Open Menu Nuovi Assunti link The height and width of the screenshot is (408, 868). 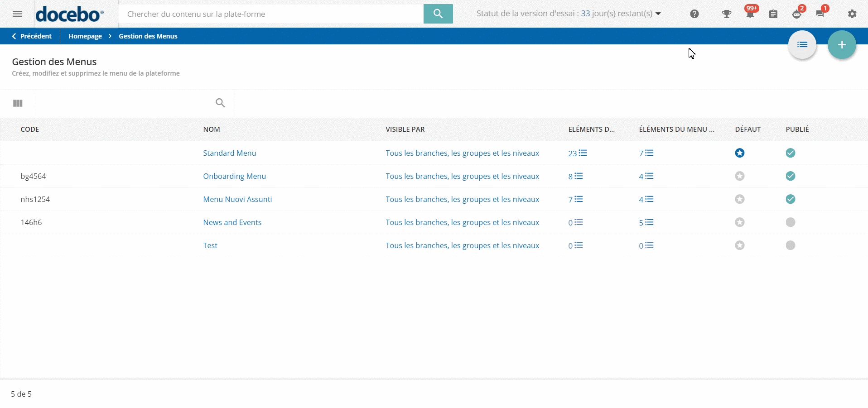coord(237,199)
